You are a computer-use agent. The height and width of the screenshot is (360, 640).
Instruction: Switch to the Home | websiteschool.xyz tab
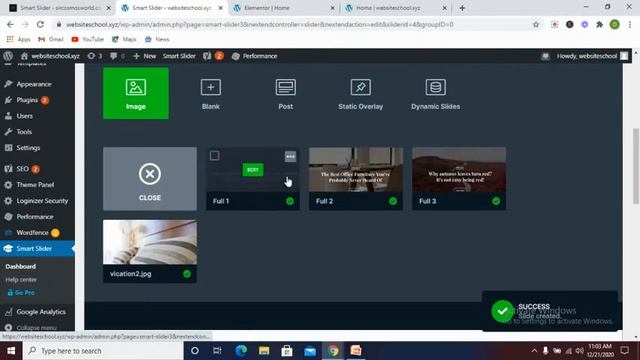[x=396, y=8]
